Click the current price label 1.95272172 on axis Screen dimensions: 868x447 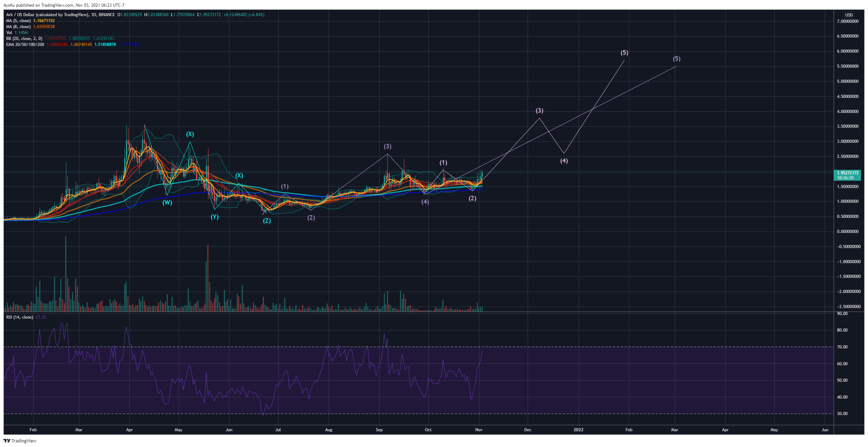[x=848, y=173]
